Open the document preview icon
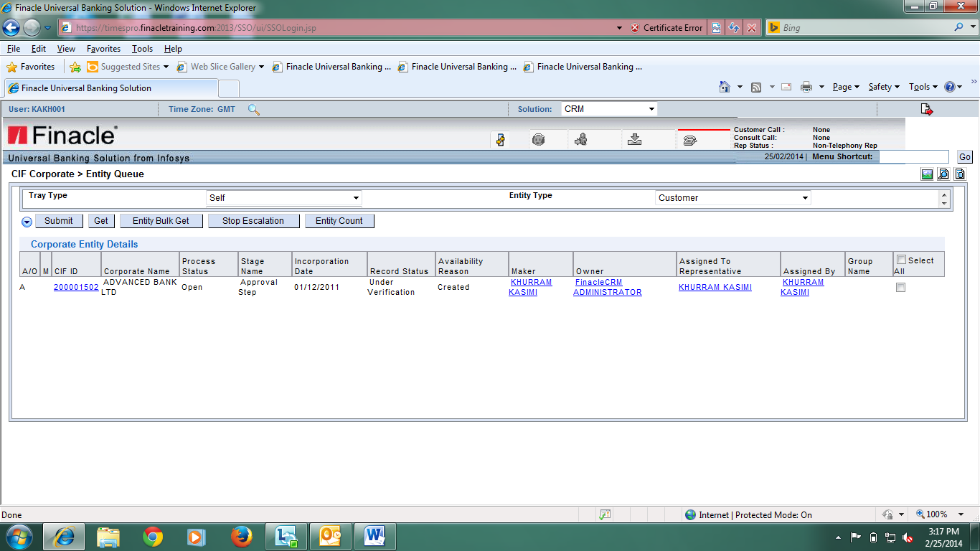 click(943, 174)
